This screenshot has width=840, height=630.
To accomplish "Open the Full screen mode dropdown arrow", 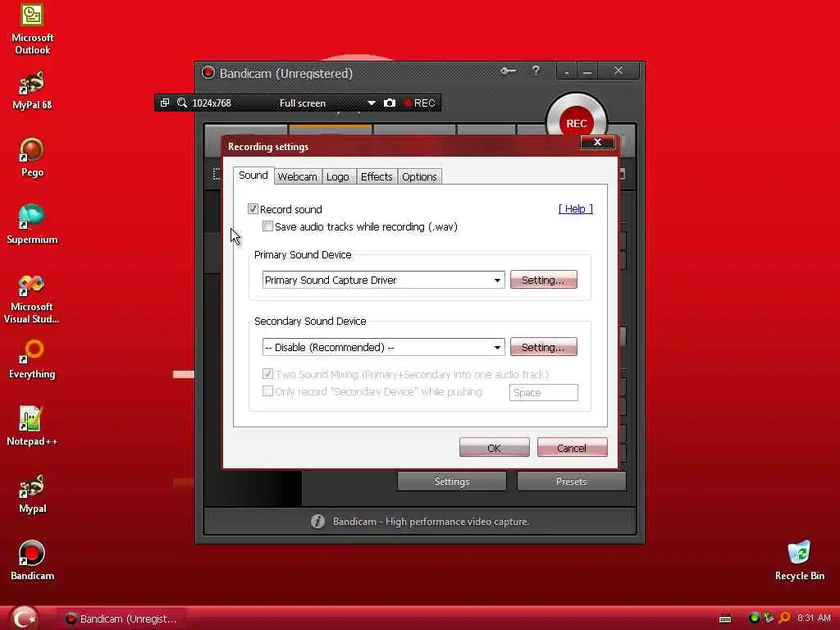I will click(372, 103).
